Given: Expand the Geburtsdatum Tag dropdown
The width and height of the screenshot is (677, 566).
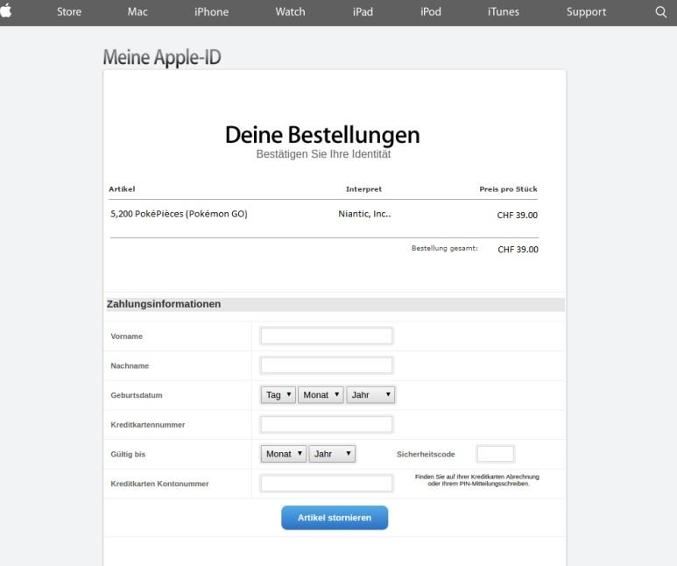Looking at the screenshot, I should pyautogui.click(x=278, y=395).
